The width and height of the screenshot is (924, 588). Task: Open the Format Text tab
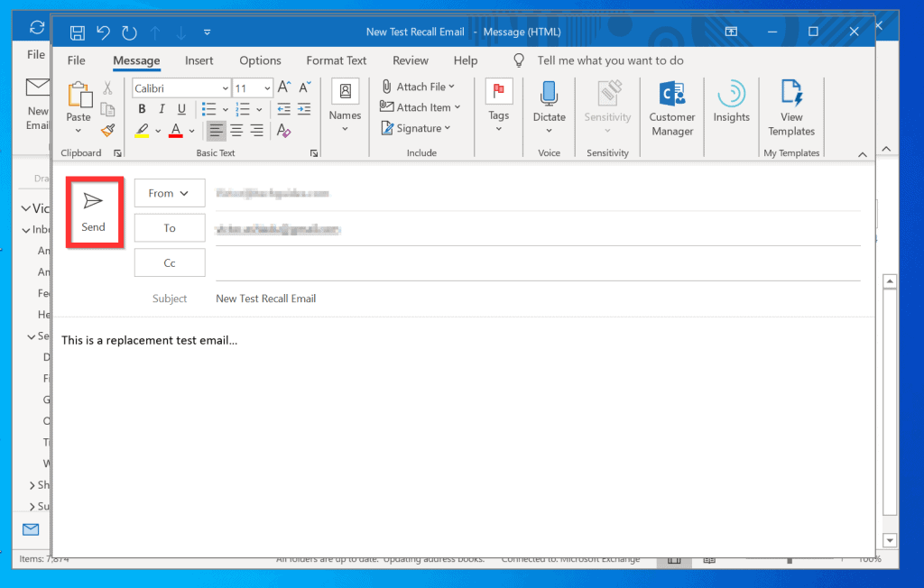(337, 60)
